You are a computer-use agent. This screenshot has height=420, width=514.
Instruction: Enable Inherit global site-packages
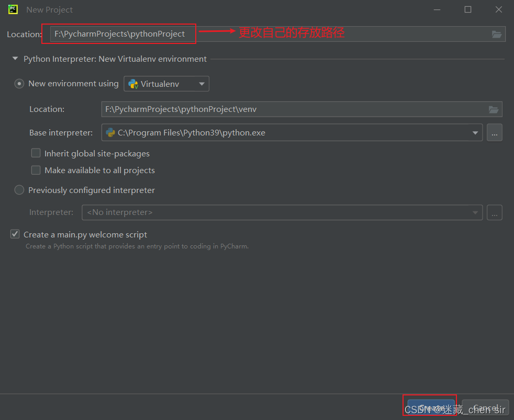(36, 153)
